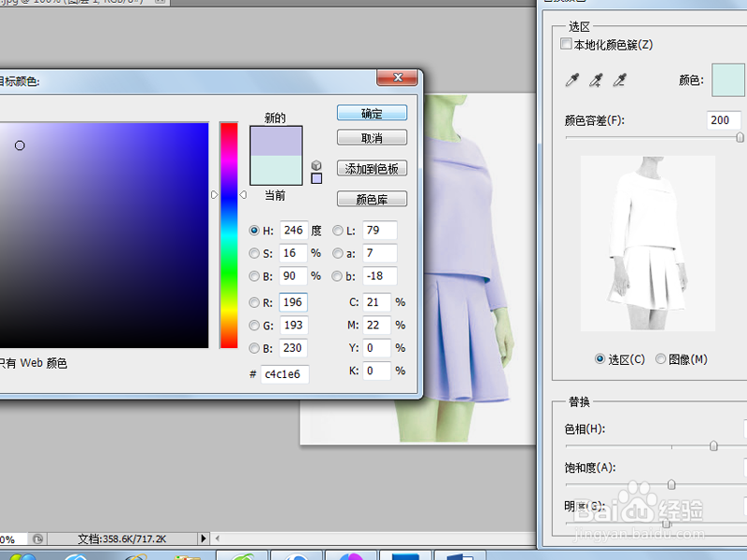Click the G value field 193
The image size is (747, 560).
(293, 325)
